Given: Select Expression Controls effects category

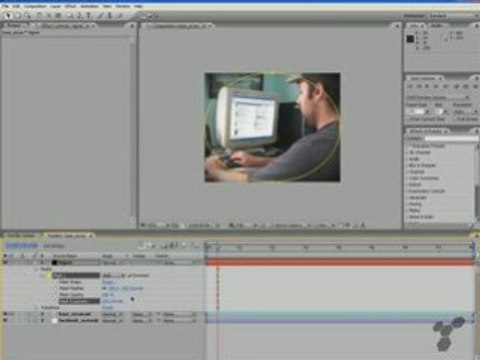Looking at the screenshot, I should 427,191.
